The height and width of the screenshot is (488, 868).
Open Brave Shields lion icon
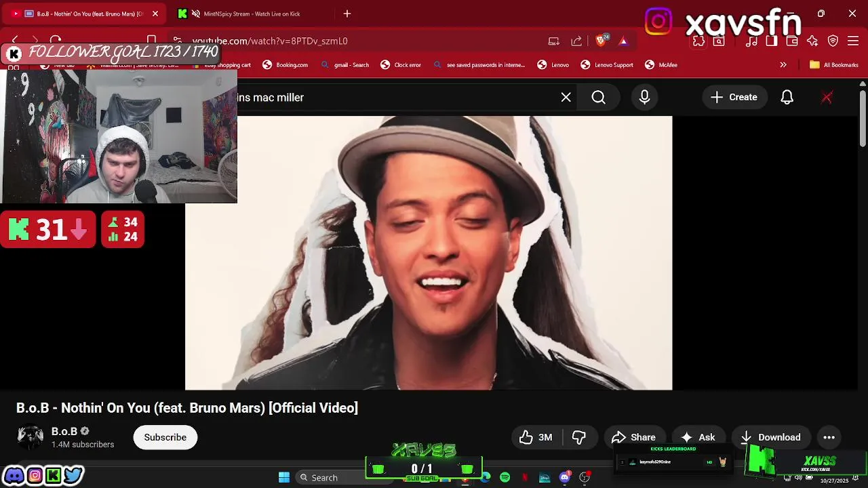coord(601,41)
